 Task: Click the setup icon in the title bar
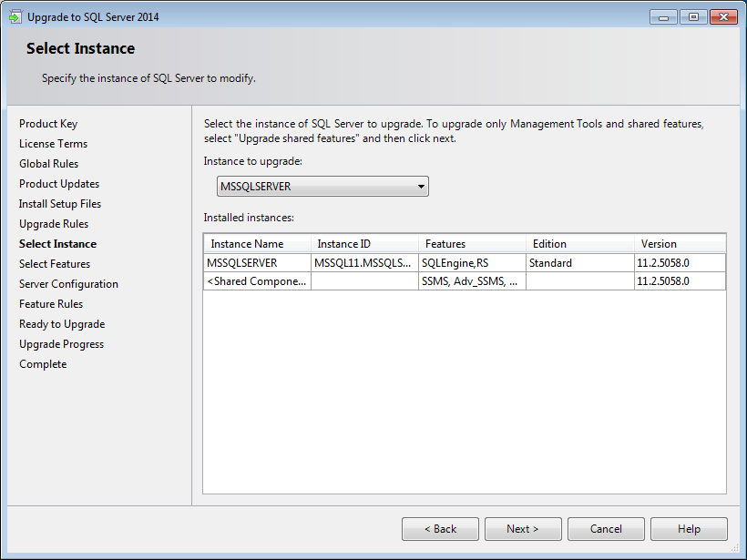point(15,16)
